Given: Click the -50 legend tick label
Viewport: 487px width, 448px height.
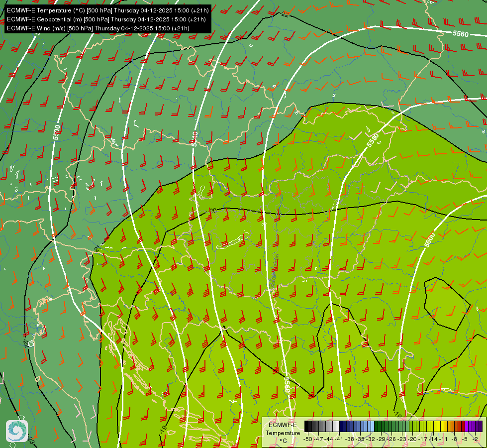Looking at the screenshot, I should [x=308, y=439].
